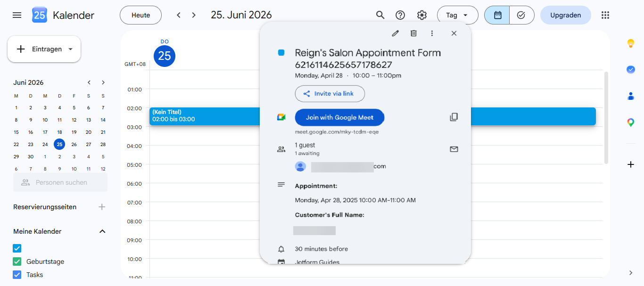Open the (Kein Titel) event block
The width and height of the screenshot is (644, 286).
205,116
